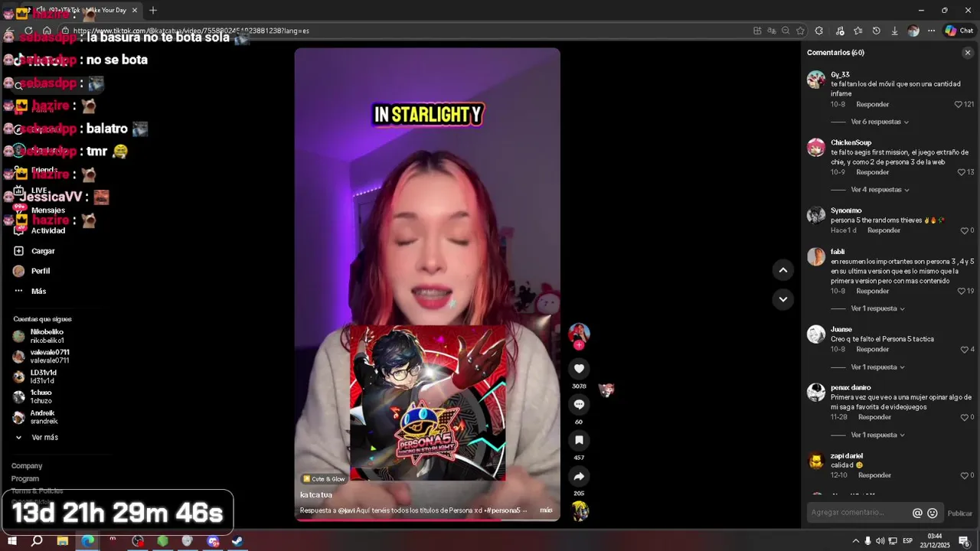The width and height of the screenshot is (980, 551).
Task: Open emoji picker in comment box
Action: tap(933, 514)
